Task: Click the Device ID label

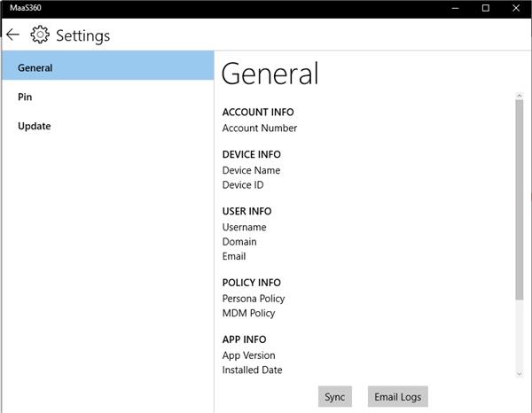Action: pos(243,185)
